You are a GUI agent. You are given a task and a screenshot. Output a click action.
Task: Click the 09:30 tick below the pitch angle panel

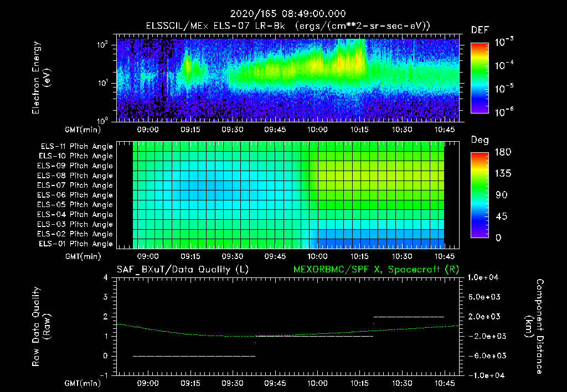point(233,256)
